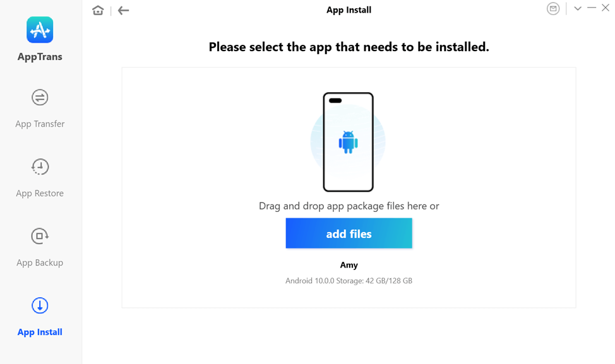This screenshot has width=615, height=364.
Task: Expand the chevron next to window controls
Action: point(578,8)
